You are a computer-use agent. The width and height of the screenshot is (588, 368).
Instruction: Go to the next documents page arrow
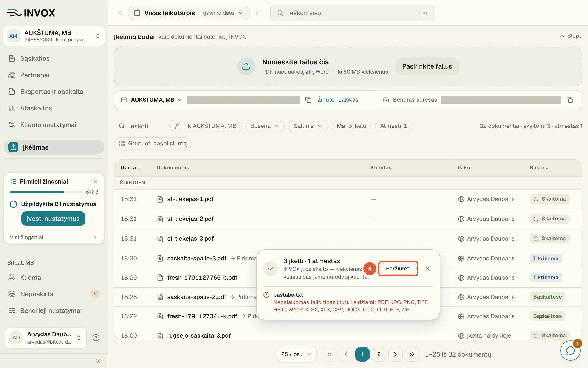(395, 354)
